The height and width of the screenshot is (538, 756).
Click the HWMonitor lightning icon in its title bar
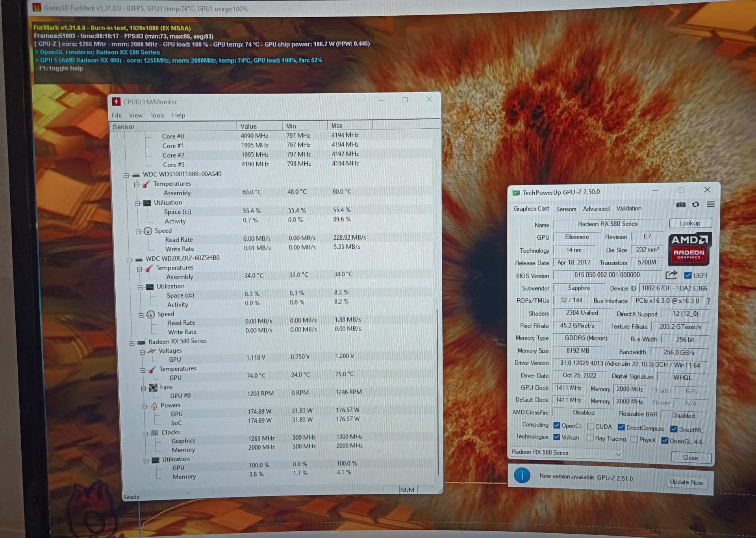tap(116, 102)
